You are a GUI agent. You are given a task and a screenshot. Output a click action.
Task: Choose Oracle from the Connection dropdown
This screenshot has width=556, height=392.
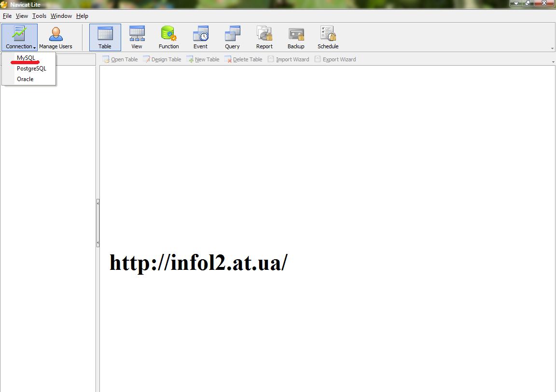tap(29, 79)
